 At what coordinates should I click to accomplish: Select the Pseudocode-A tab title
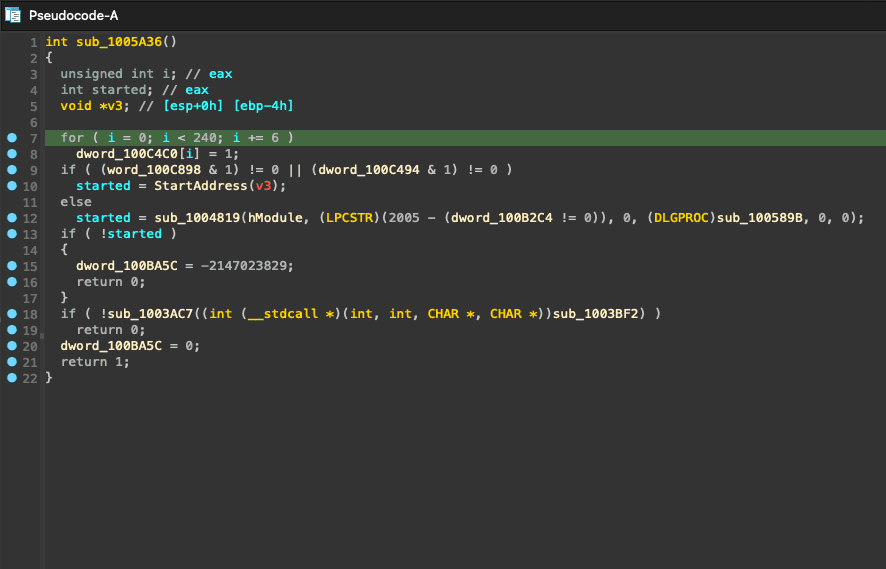coord(74,15)
